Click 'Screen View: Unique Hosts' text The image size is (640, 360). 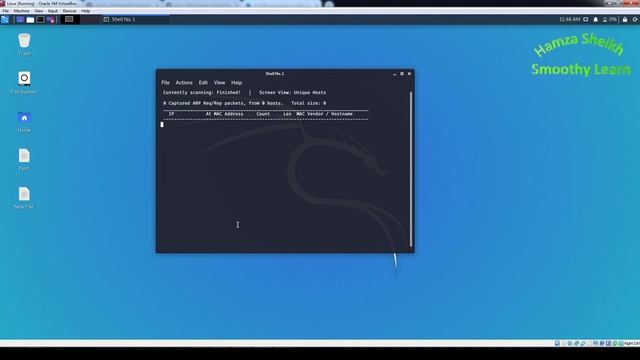click(292, 93)
